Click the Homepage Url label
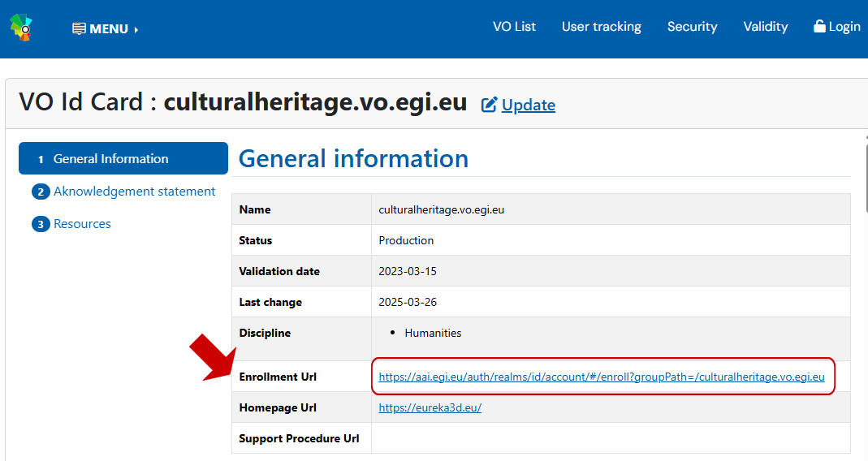868x461 pixels. click(x=278, y=408)
